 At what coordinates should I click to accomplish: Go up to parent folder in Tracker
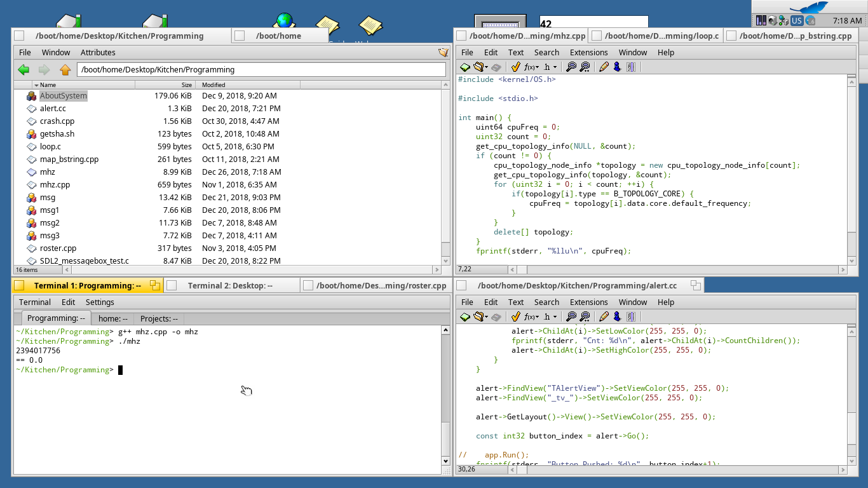65,70
